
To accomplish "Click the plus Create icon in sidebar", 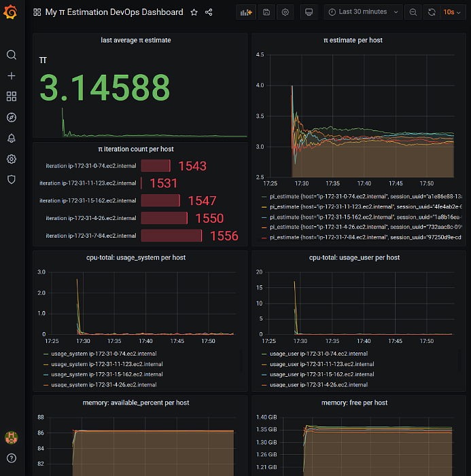I will coord(11,76).
